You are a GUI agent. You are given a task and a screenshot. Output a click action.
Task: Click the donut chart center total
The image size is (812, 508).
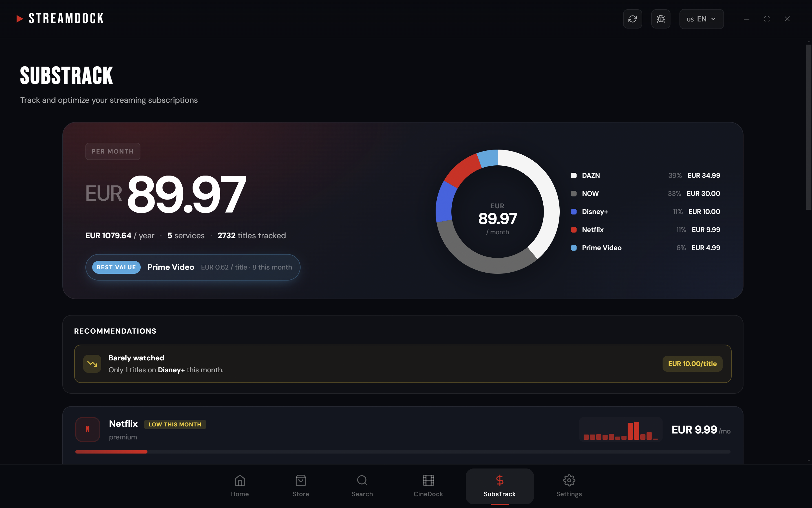pos(498,219)
